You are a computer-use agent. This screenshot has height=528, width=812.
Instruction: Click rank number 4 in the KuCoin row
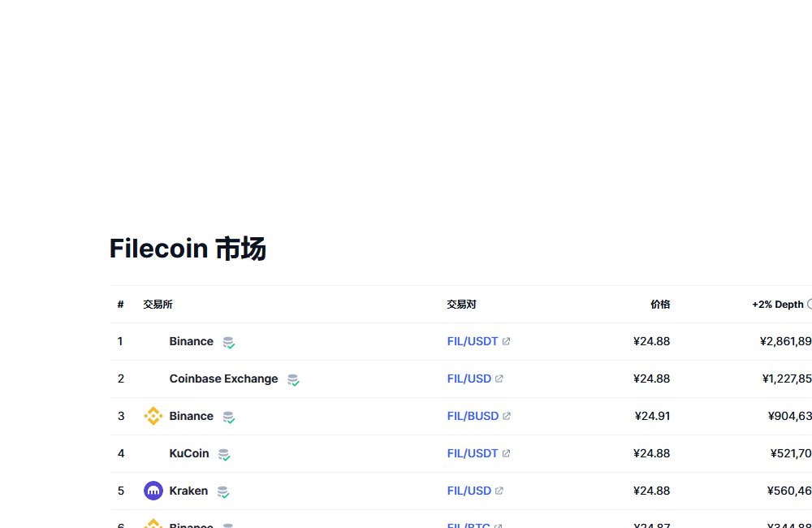click(x=121, y=453)
